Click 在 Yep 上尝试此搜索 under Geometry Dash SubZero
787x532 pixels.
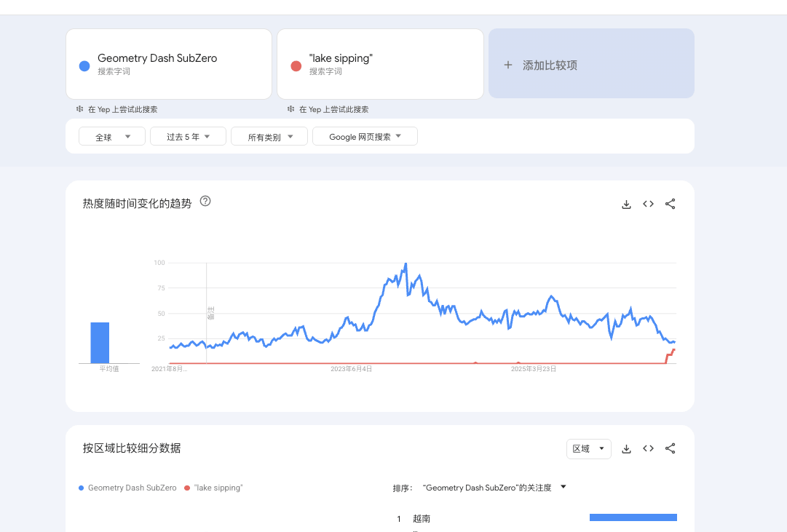coord(122,109)
